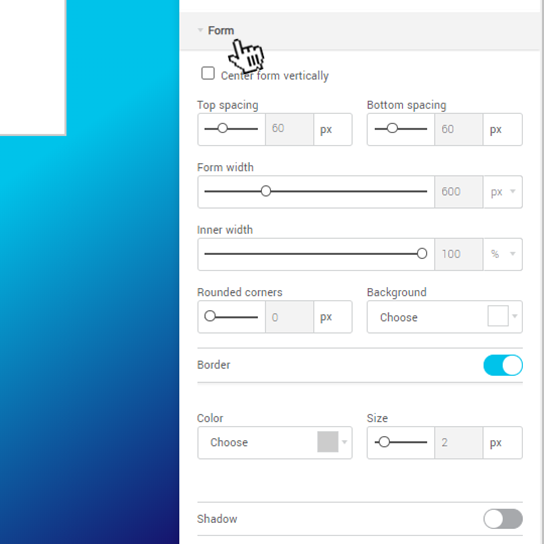Click the Inner width slider knob

click(x=422, y=254)
